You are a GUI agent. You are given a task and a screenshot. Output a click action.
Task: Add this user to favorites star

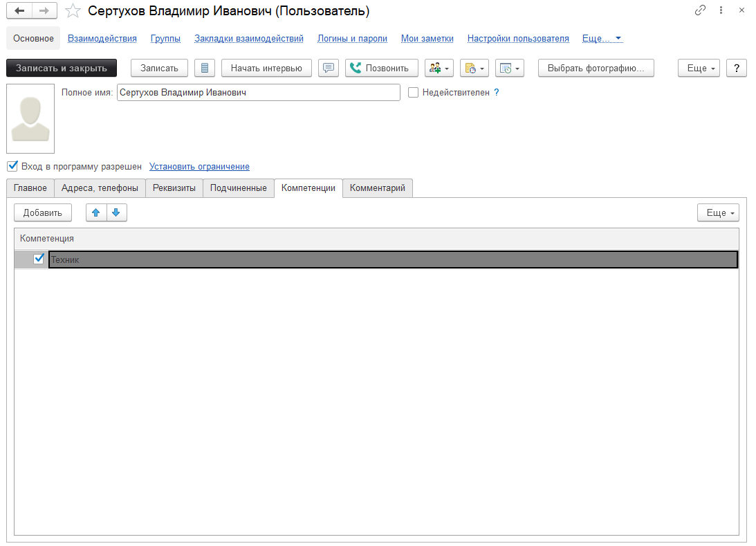pos(72,10)
